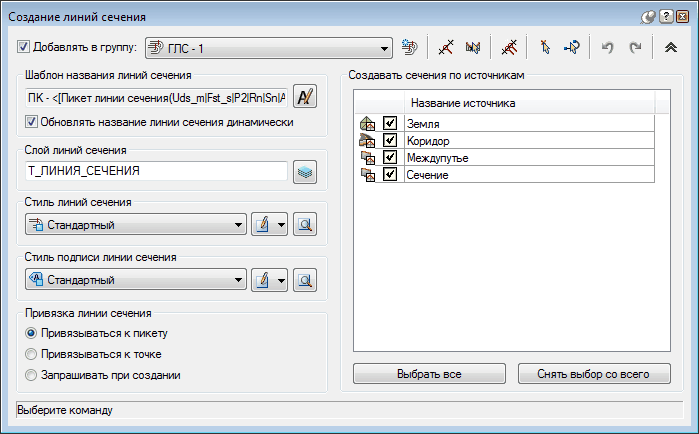Click the layer selection icon button
This screenshot has height=434, width=699.
coord(306,171)
